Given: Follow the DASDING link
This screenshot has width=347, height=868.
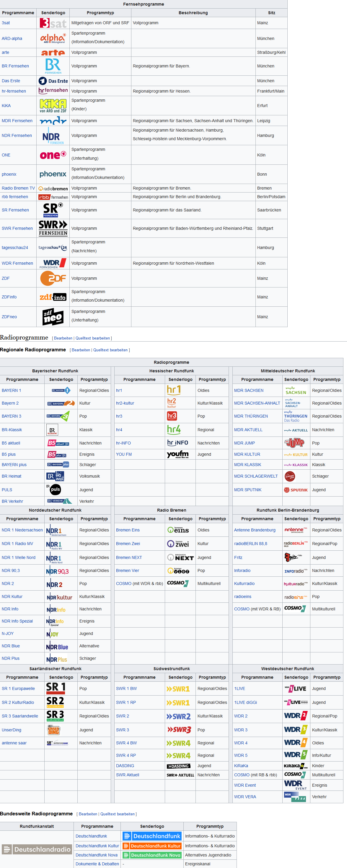Looking at the screenshot, I should click(125, 766).
